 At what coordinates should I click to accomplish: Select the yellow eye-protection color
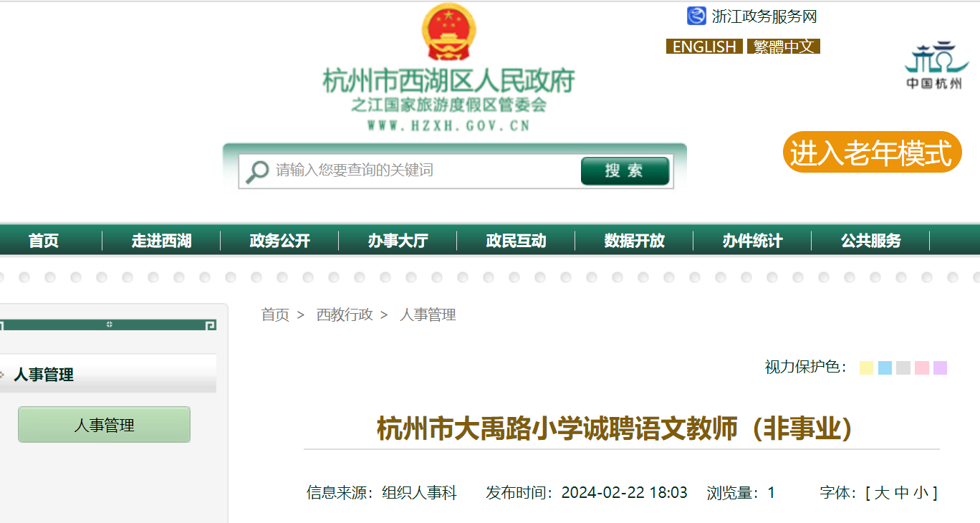coord(866,368)
